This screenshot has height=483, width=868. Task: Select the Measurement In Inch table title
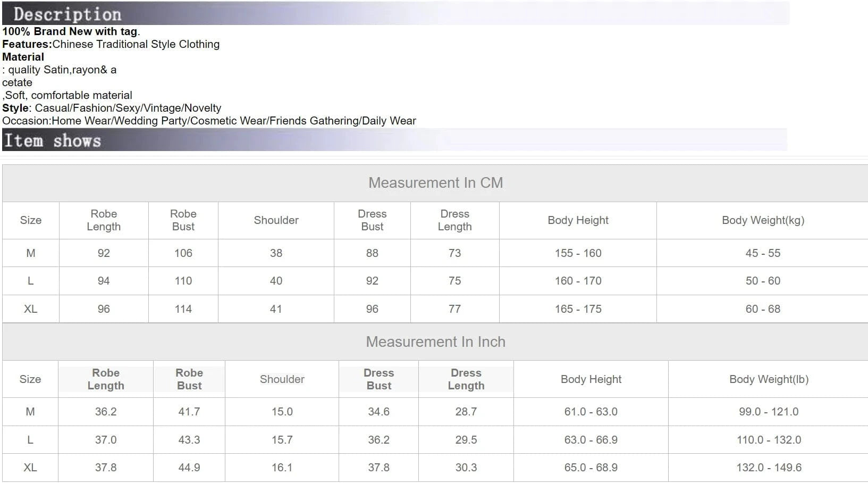point(435,342)
